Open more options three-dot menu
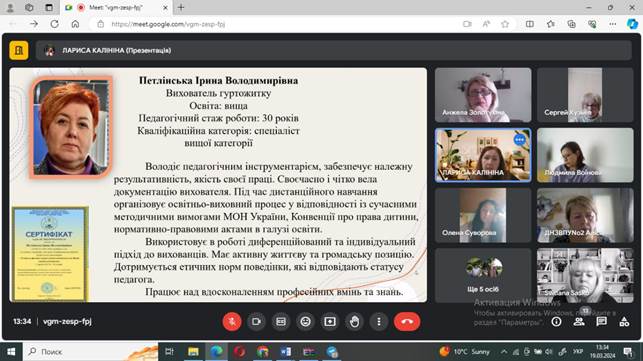Screen dimensions: 643x361 tap(379, 322)
